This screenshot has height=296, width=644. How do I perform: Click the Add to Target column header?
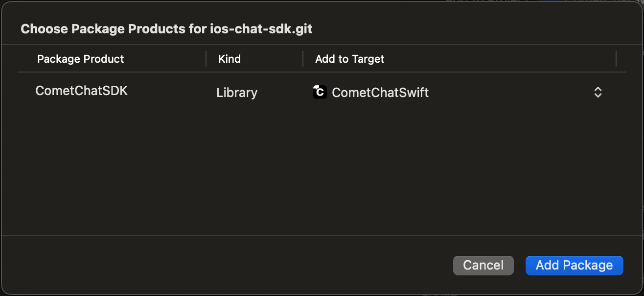click(x=349, y=59)
